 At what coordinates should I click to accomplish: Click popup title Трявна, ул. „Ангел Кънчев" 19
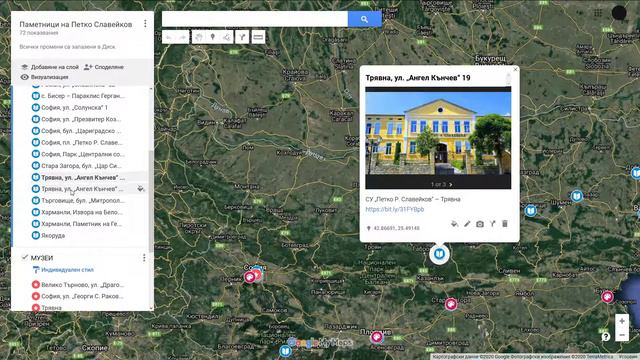pyautogui.click(x=418, y=78)
